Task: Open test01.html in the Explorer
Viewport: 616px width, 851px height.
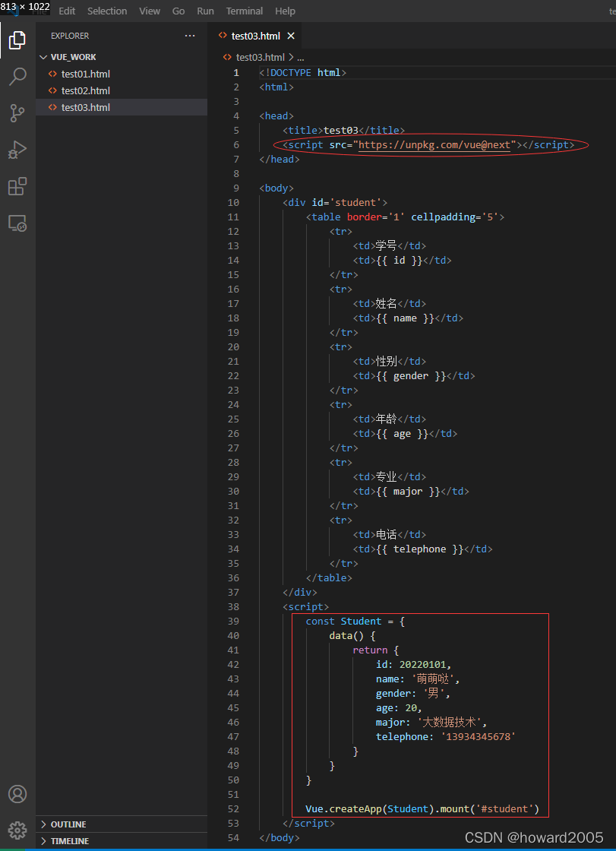Action: pyautogui.click(x=86, y=74)
